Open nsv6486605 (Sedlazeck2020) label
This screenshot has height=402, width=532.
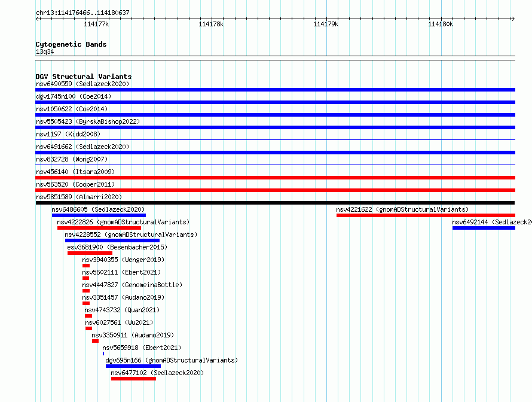tap(98, 209)
